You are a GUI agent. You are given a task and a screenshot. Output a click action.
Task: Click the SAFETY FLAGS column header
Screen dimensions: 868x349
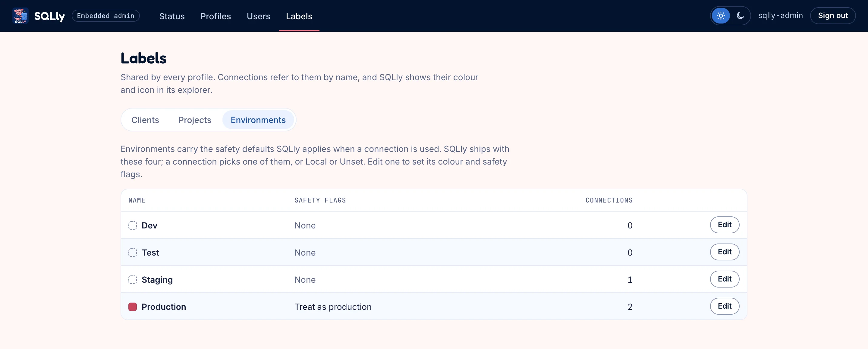320,200
